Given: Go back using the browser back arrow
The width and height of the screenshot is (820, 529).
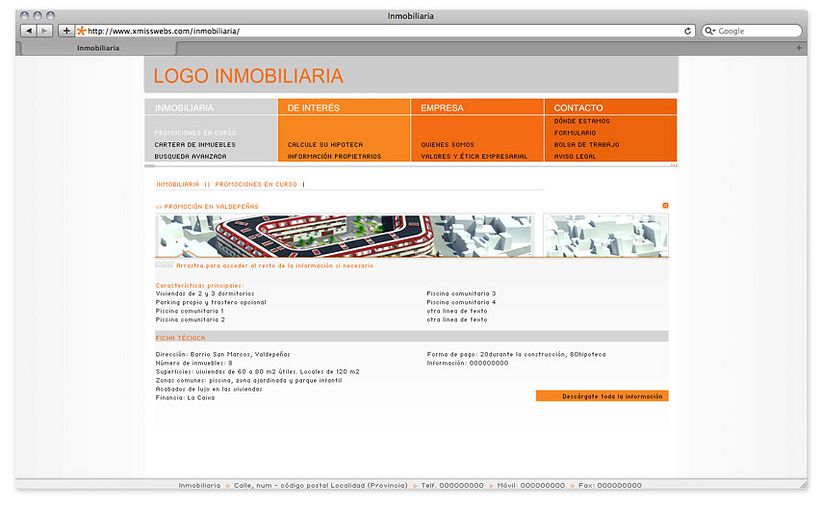Looking at the screenshot, I should click(29, 31).
